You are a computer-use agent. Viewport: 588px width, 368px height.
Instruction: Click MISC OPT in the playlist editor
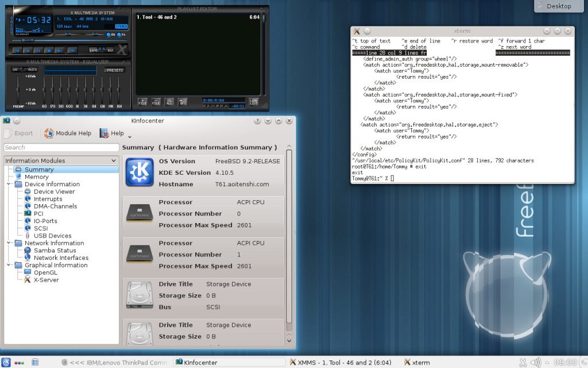(183, 102)
